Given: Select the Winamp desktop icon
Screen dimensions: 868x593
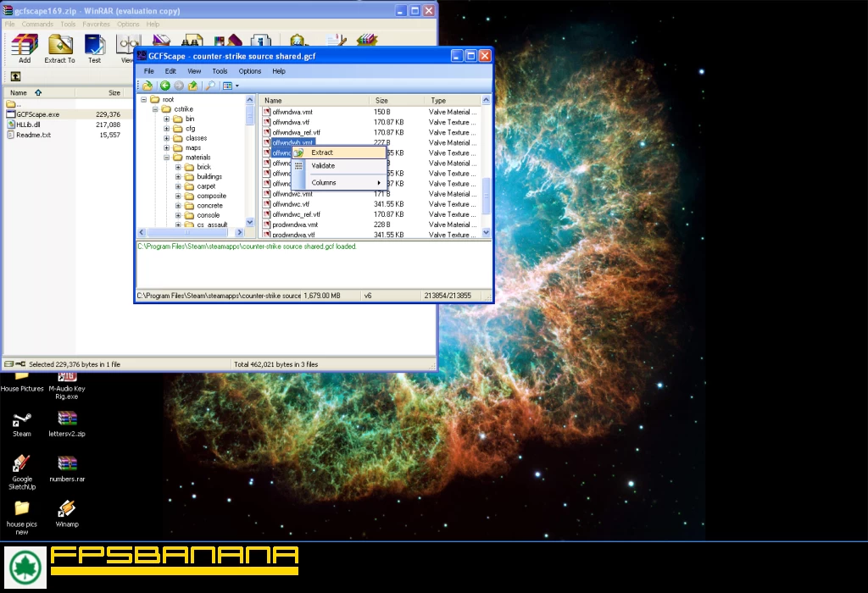Looking at the screenshot, I should pyautogui.click(x=67, y=513).
